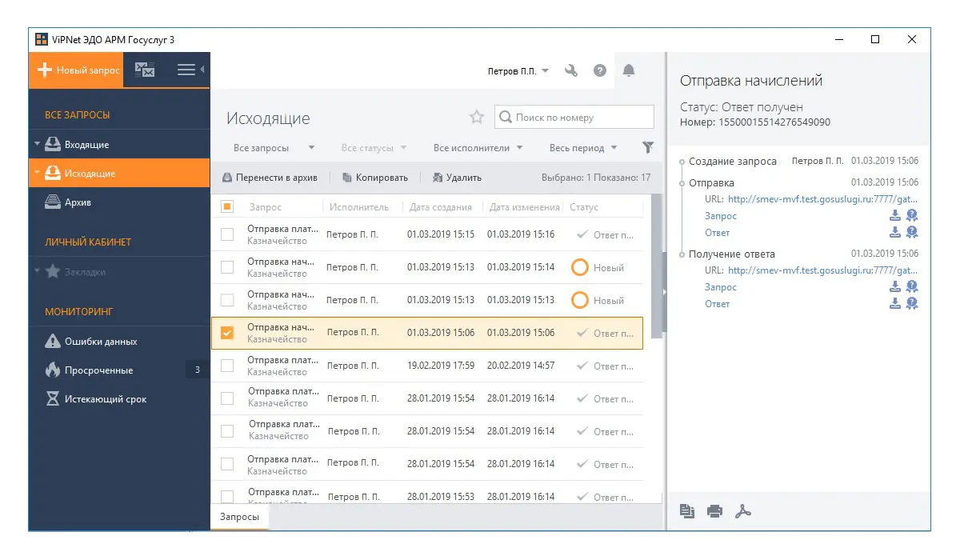
Task: Open Истекающий срок monitoring item
Action: 119,399
